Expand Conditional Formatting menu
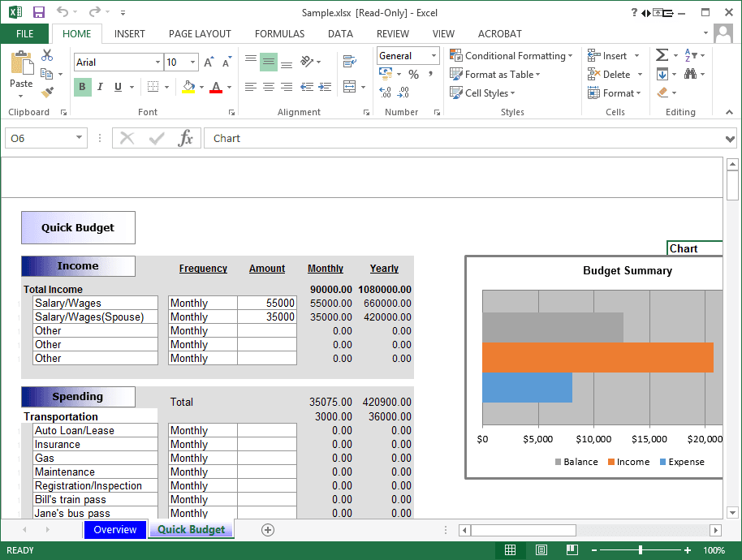This screenshot has height=560, width=742. point(511,56)
